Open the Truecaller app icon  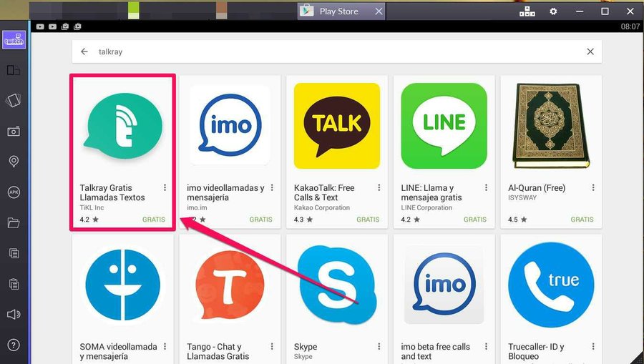coord(551,285)
